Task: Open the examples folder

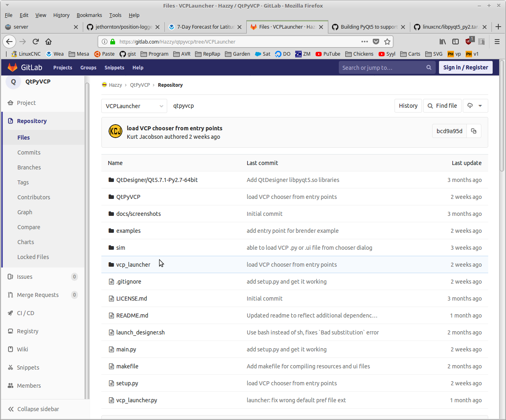Action: click(x=128, y=231)
